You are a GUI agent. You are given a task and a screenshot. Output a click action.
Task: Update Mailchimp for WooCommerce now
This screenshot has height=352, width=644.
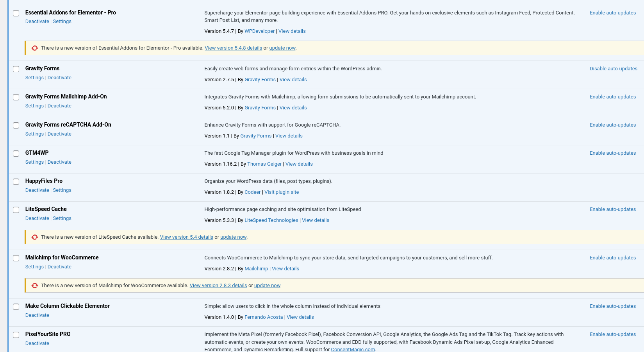(x=267, y=286)
